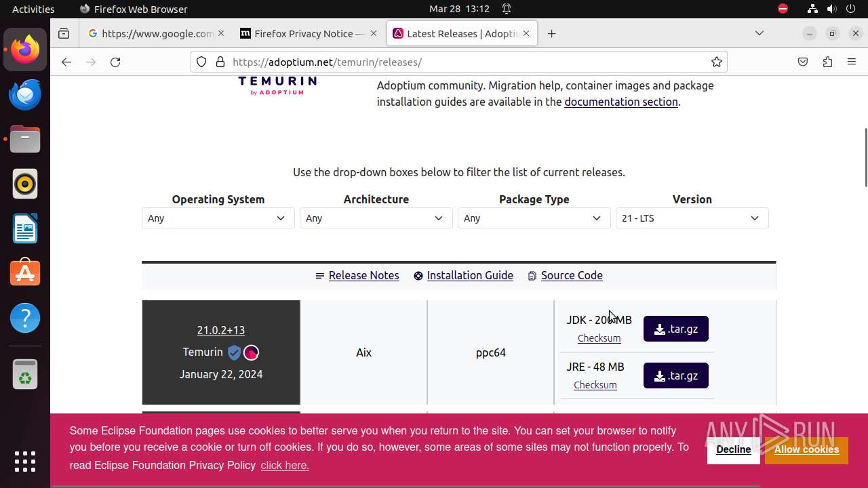Image resolution: width=868 pixels, height=488 pixels.
Task: Select the Latest Releases Adoptium tab
Action: click(x=462, y=33)
